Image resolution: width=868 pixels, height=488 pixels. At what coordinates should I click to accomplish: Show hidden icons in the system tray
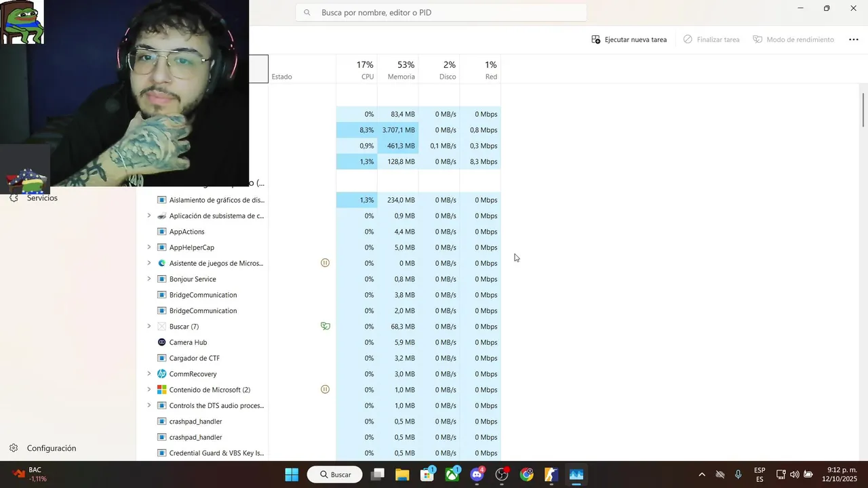(702, 474)
